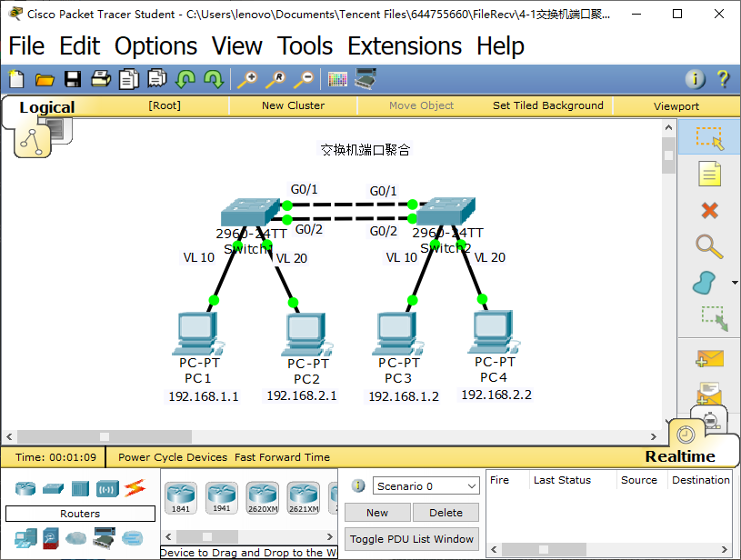The width and height of the screenshot is (741, 560).
Task: Click the workspace horizontal scrollbar thumb
Action: click(105, 436)
